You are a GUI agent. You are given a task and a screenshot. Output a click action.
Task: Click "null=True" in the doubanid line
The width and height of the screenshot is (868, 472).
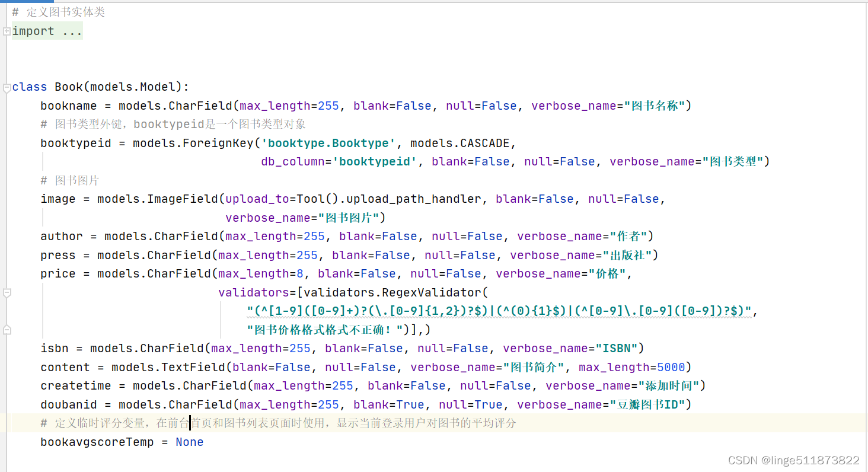471,404
